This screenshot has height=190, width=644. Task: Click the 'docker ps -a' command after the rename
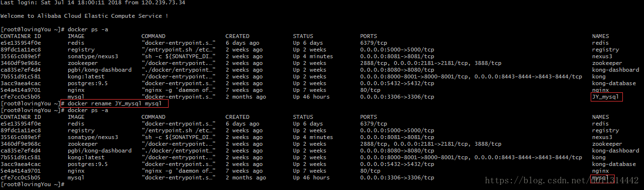88,111
